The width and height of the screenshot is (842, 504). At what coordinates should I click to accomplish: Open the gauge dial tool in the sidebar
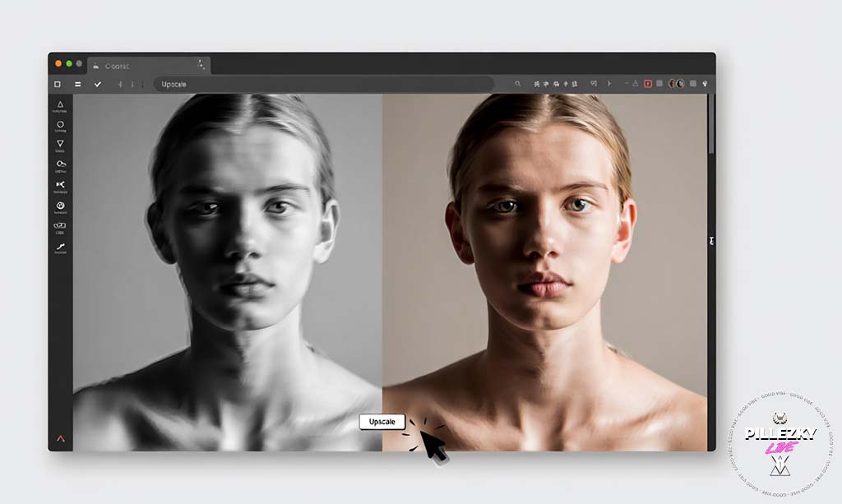(x=60, y=206)
